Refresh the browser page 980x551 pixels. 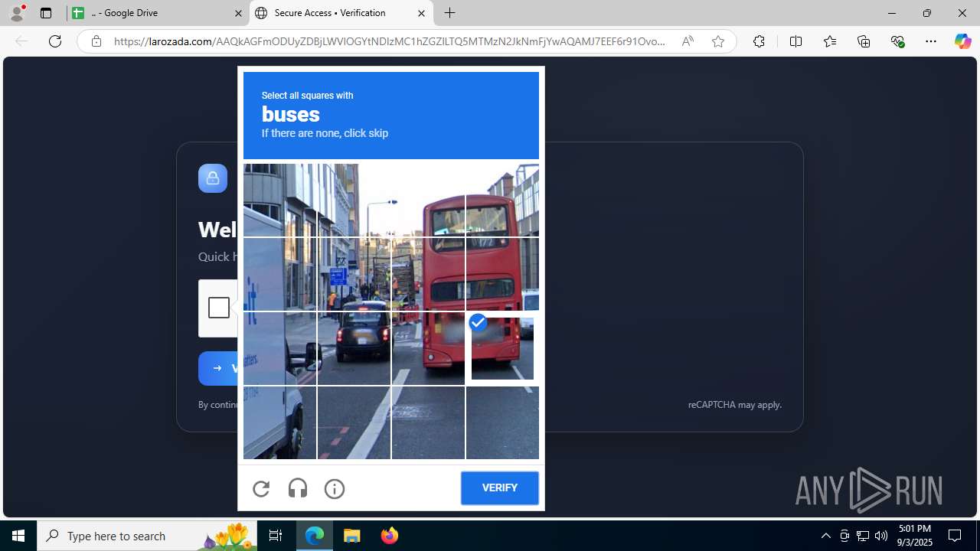pos(55,41)
